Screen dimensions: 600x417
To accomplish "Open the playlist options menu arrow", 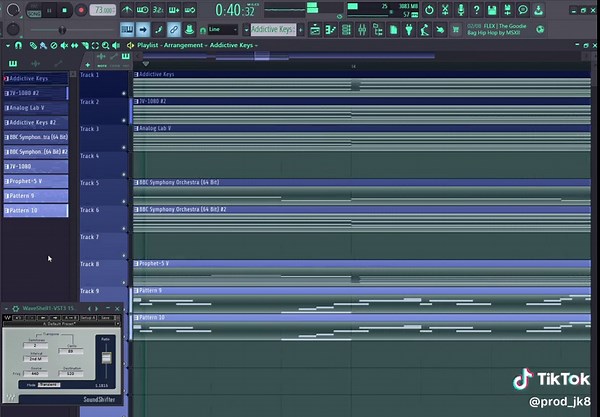I will click(8, 46).
